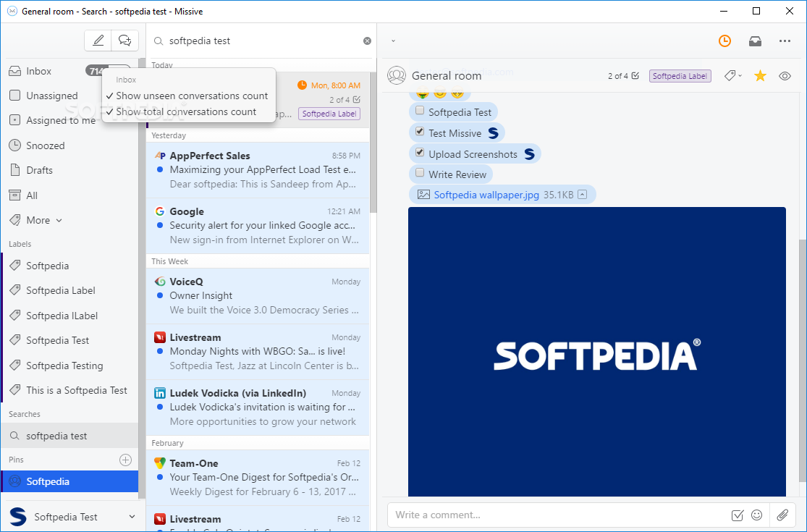Image resolution: width=807 pixels, height=532 pixels.
Task: Open the Softpedia wallpaper.jpg attachment link
Action: [x=486, y=195]
